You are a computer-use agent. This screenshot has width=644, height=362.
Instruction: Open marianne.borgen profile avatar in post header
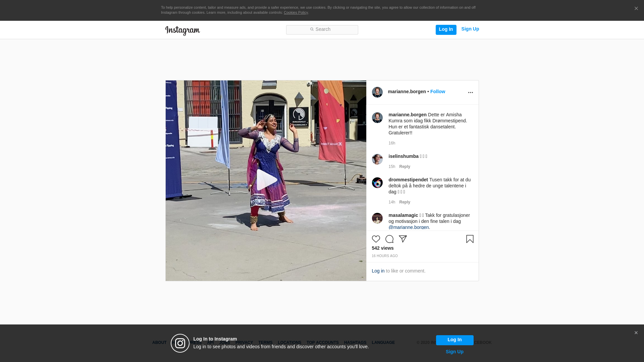click(377, 92)
